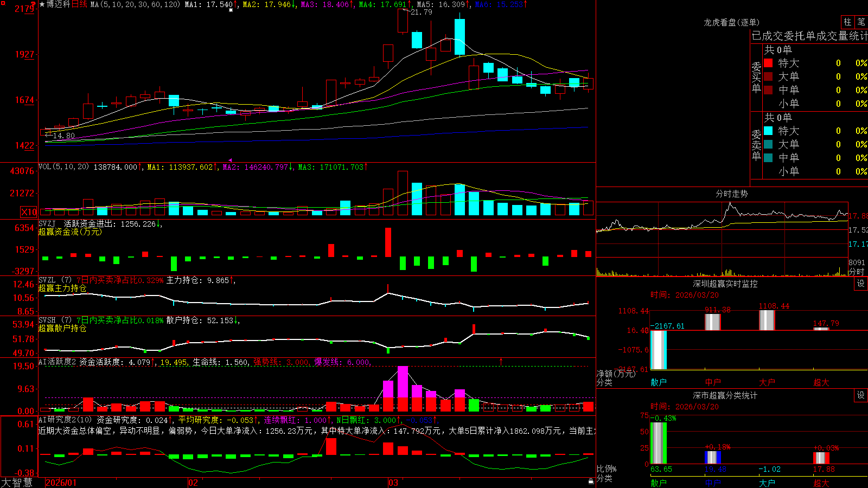Click the dark red 大单 buy-order swatch
The height and width of the screenshot is (488, 868).
coord(768,76)
